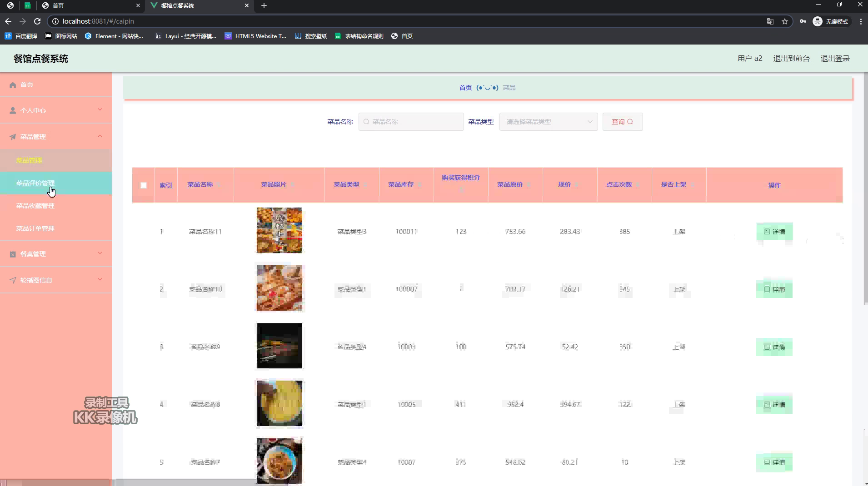Click the 个人中心 user icon
Image resolution: width=868 pixels, height=486 pixels.
pos(13,110)
